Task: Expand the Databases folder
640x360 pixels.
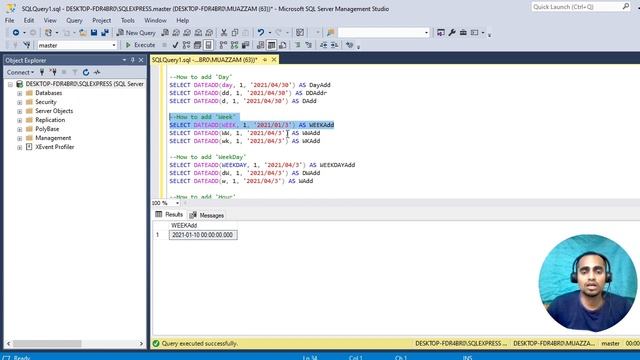Action: click(x=19, y=93)
